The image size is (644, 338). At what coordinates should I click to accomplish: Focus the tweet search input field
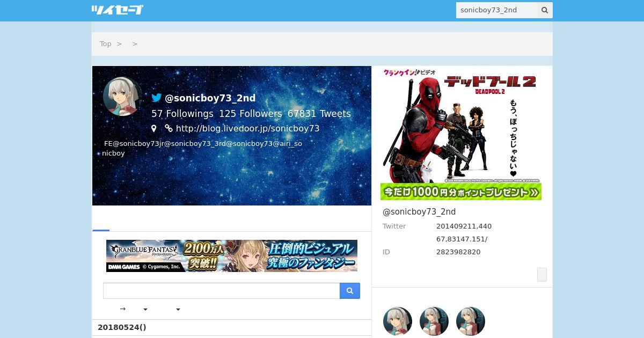(x=221, y=291)
